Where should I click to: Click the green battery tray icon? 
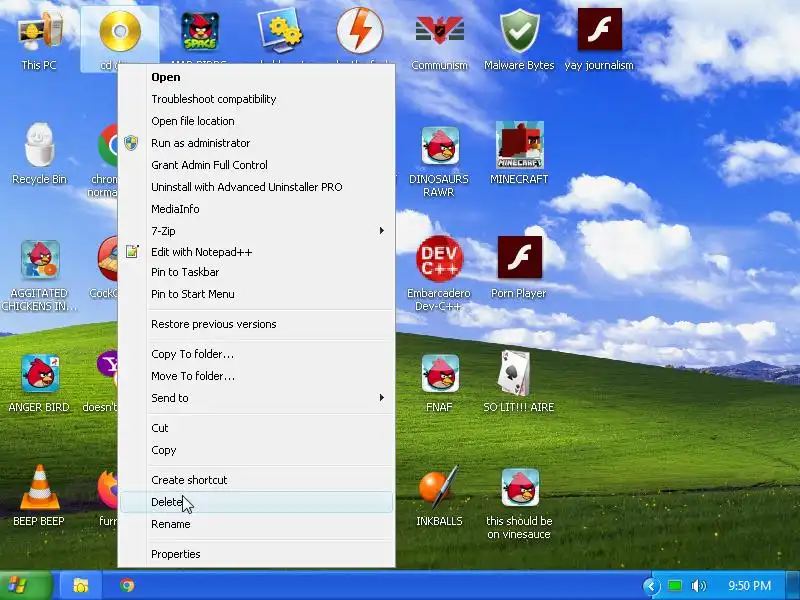(675, 586)
